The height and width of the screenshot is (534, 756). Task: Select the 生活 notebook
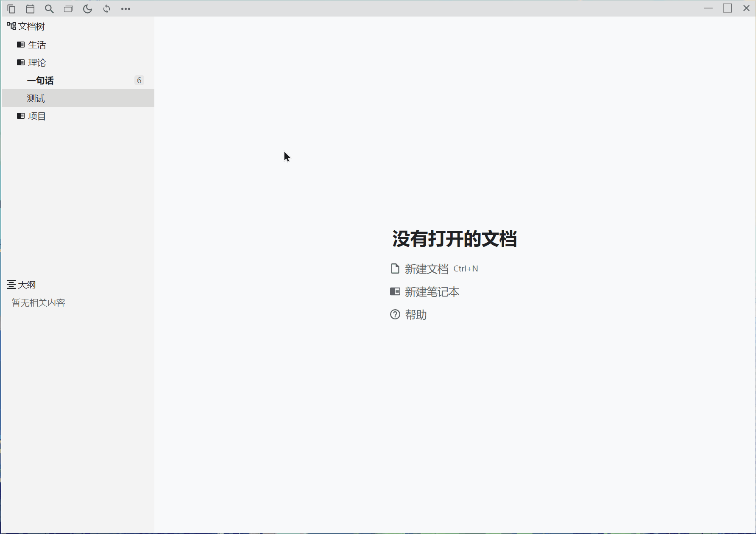coord(78,45)
